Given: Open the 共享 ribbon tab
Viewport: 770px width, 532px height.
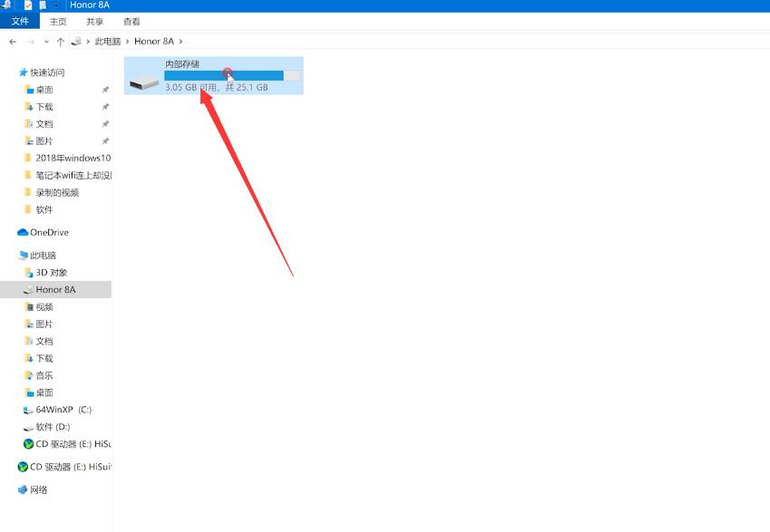Looking at the screenshot, I should (95, 22).
